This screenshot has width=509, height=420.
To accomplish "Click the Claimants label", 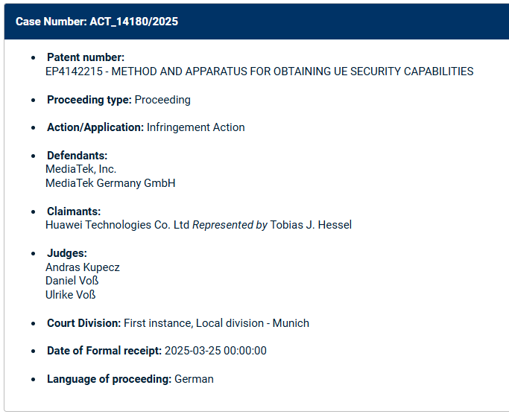I will pos(74,211).
